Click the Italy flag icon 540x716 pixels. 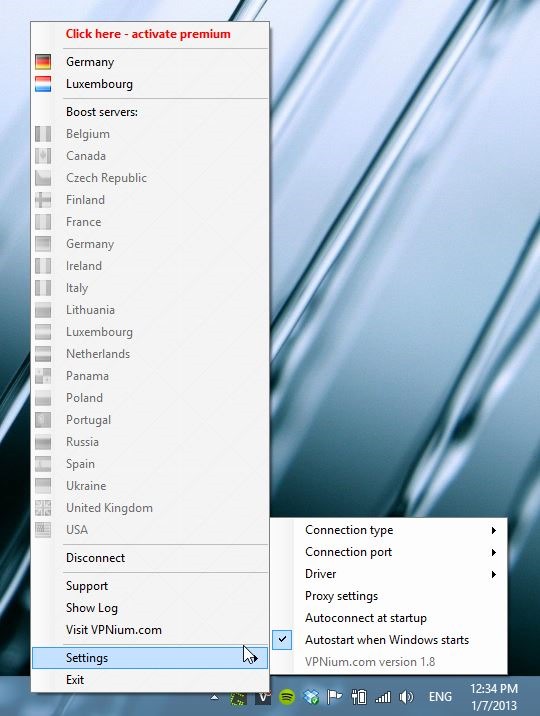point(43,288)
